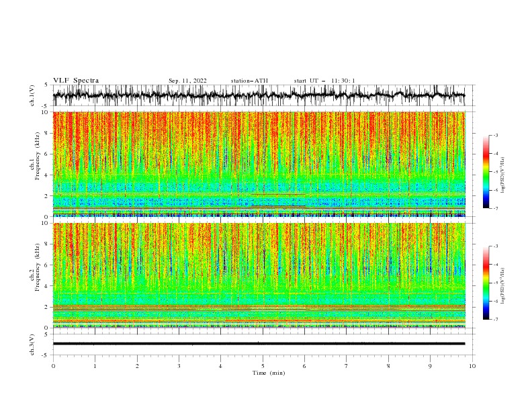Click inside the ch.1 spectrogram panel
This screenshot has width=532, height=411.
pyautogui.click(x=259, y=164)
